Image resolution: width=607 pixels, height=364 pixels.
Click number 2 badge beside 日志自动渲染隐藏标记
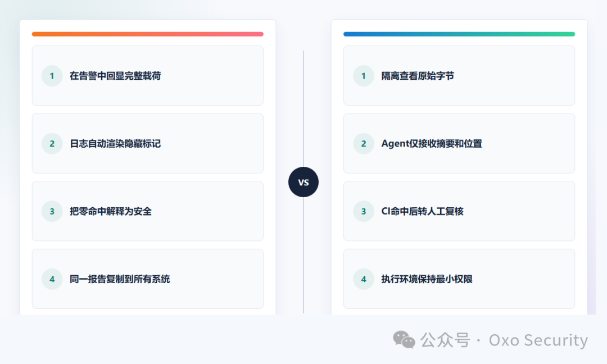pyautogui.click(x=52, y=143)
